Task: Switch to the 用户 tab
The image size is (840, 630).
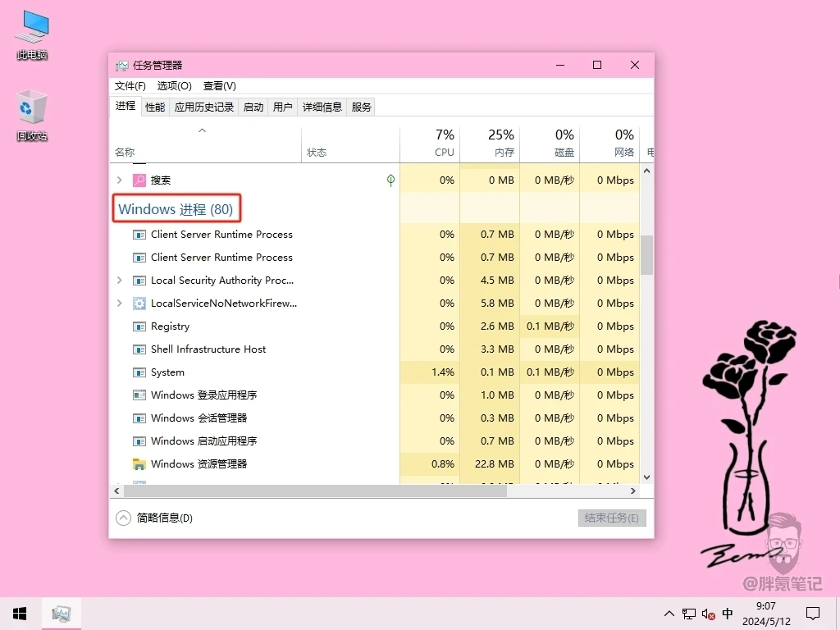Action: pos(283,107)
